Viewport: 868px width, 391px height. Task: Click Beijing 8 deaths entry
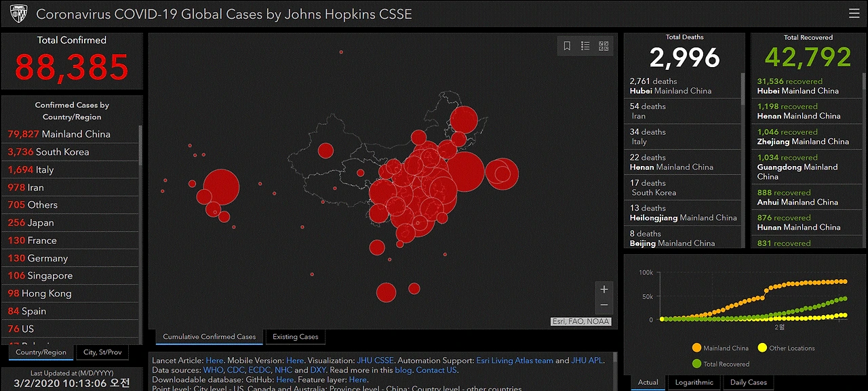click(x=683, y=238)
